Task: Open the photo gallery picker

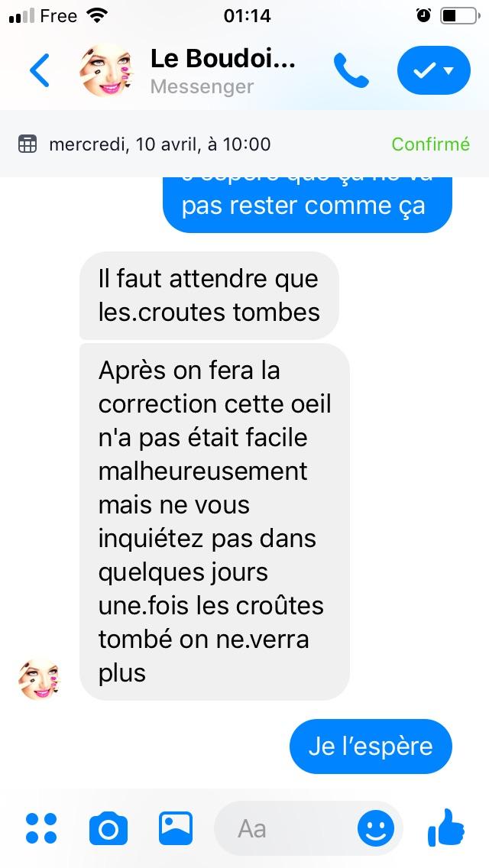Action: coord(176,828)
